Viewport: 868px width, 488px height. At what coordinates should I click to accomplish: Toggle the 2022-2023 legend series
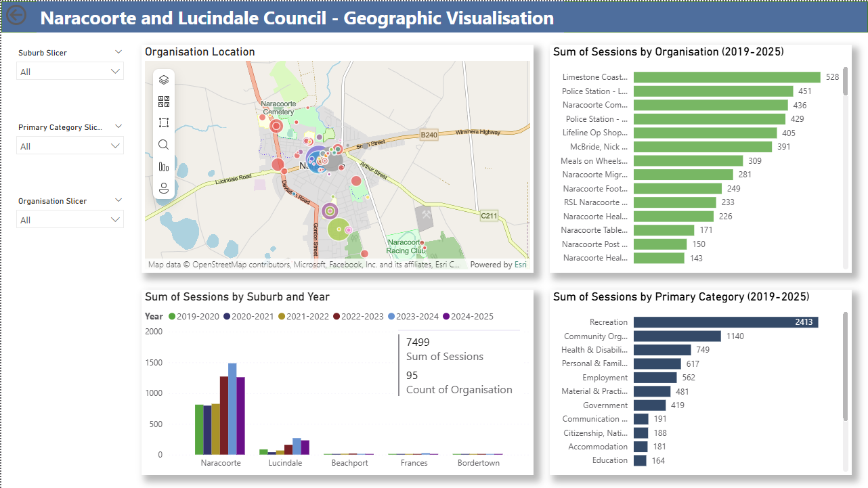point(362,316)
